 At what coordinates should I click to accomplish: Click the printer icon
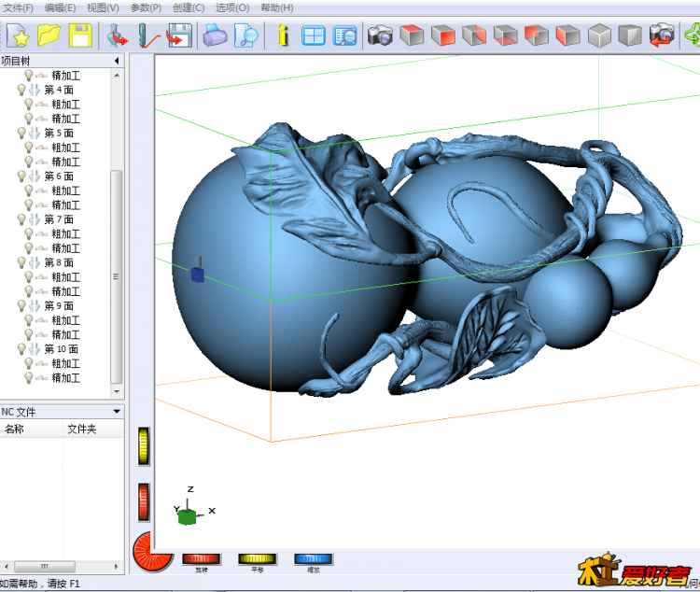[216, 35]
